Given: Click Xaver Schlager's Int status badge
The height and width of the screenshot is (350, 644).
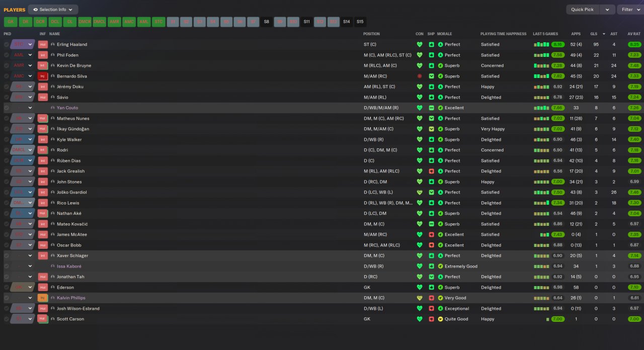Looking at the screenshot, I should [43, 255].
